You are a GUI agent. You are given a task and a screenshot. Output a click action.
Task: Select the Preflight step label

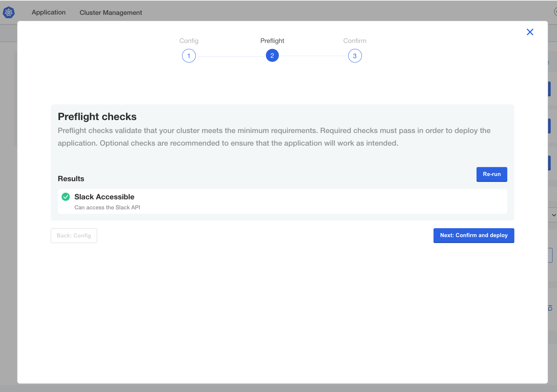(x=272, y=41)
